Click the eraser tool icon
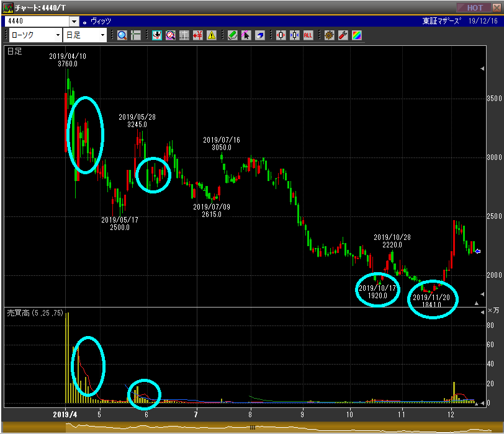Screen dimensions: 504x434 click(259, 35)
